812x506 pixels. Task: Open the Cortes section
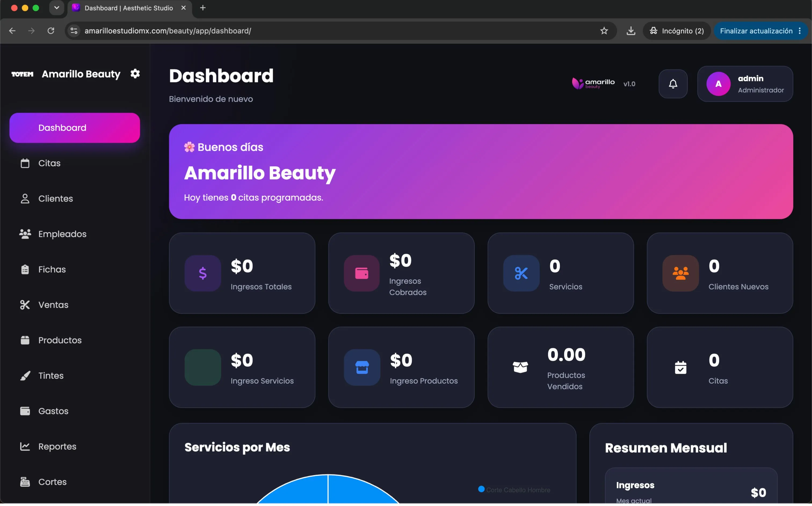coord(75,482)
